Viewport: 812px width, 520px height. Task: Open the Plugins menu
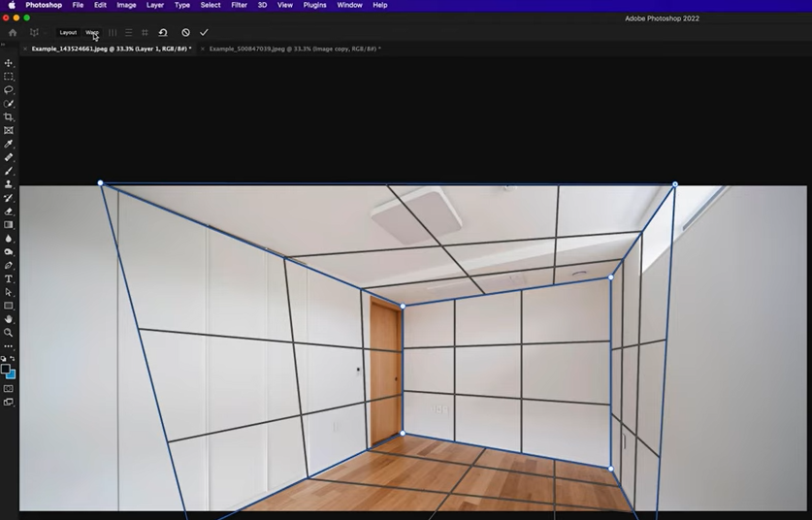coord(314,5)
